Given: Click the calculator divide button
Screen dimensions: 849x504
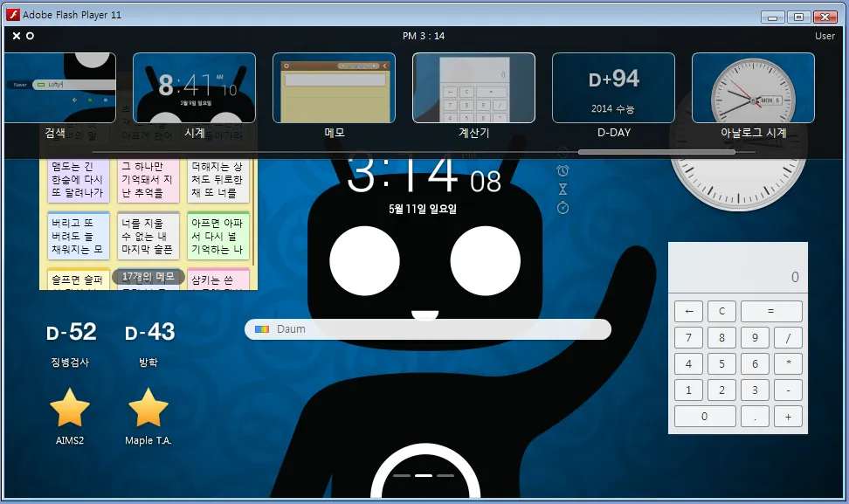Looking at the screenshot, I should [789, 338].
